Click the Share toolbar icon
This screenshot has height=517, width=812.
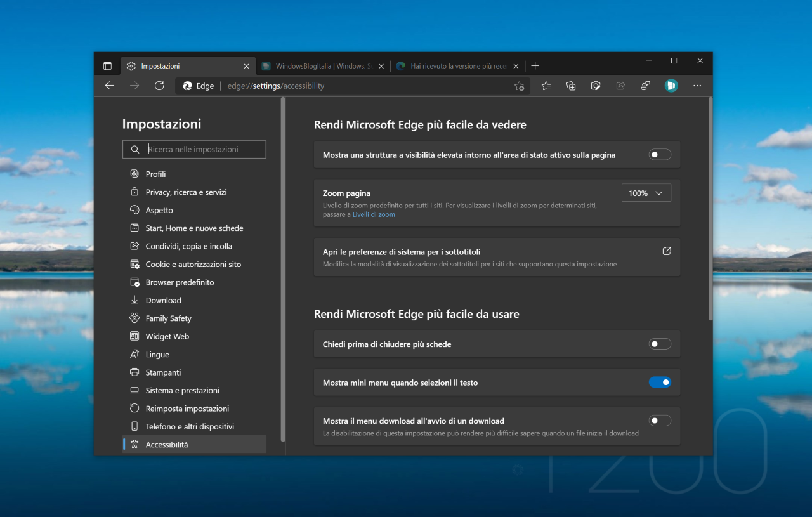620,86
